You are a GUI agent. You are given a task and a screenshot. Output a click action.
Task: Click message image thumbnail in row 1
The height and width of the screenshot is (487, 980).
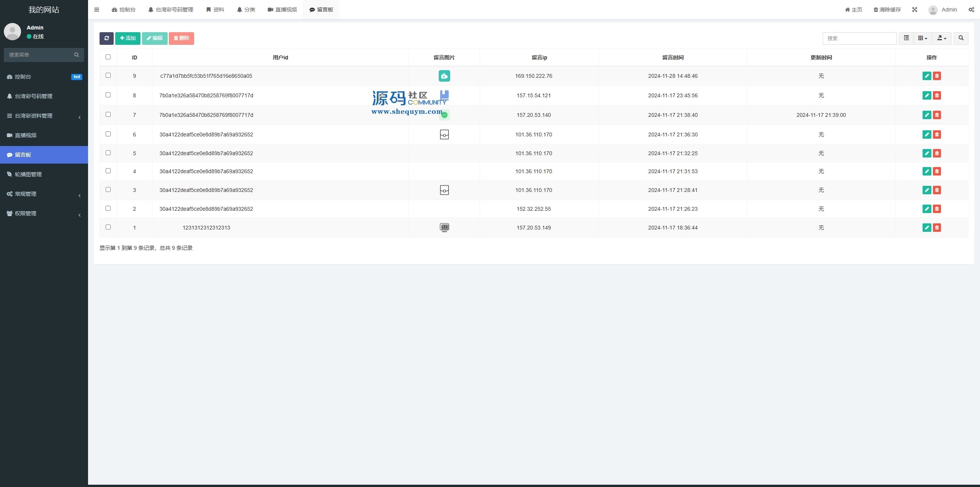444,228
